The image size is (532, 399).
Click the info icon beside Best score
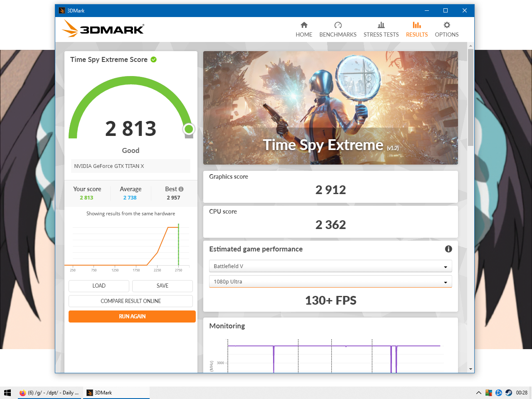pyautogui.click(x=181, y=189)
